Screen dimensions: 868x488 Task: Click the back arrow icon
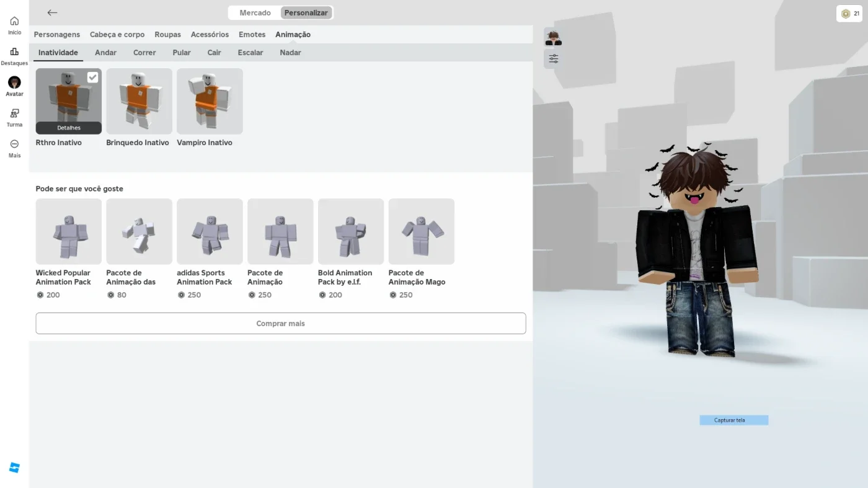point(52,12)
